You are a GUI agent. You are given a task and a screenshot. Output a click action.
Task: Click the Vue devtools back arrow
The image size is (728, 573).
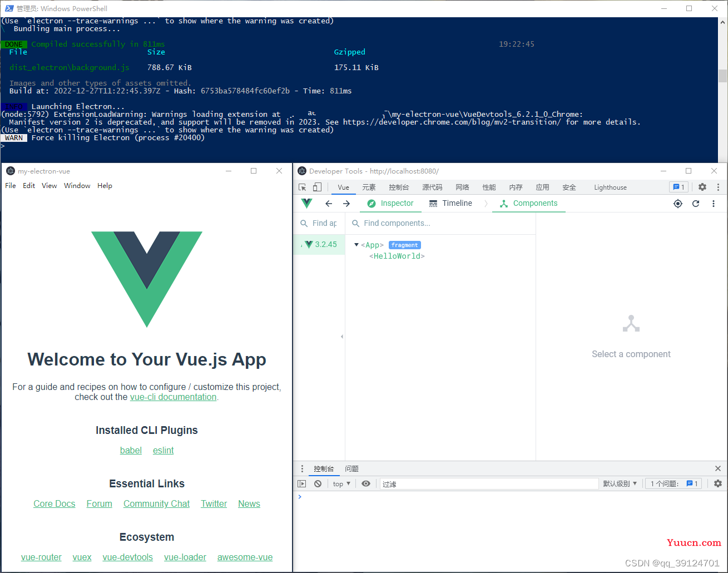[329, 204]
